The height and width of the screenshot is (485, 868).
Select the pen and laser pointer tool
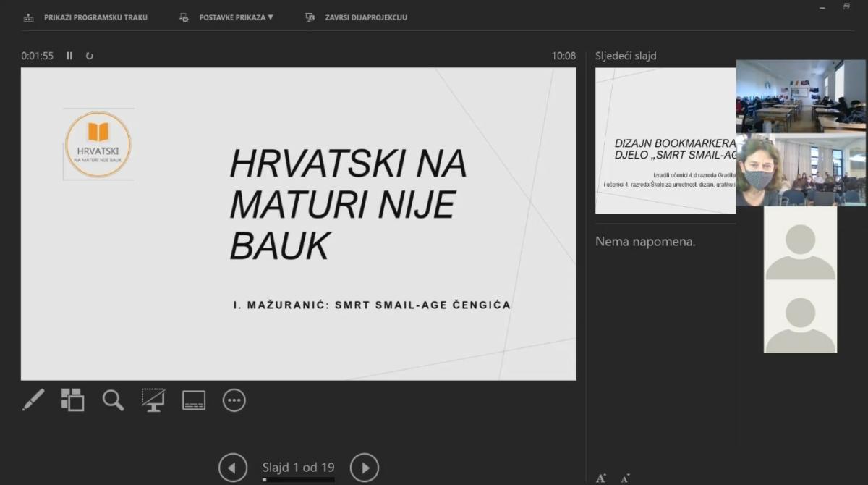coord(33,400)
